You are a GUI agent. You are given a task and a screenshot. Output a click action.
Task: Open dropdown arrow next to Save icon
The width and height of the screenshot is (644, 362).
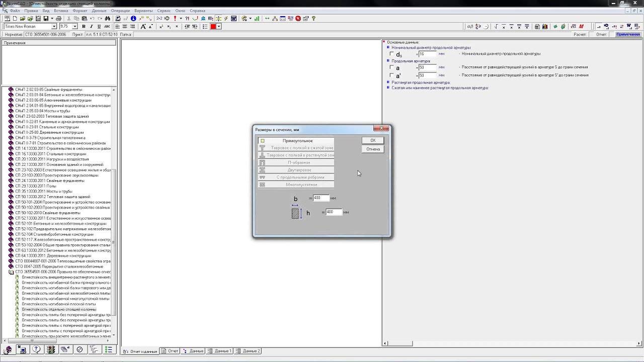pyautogui.click(x=52, y=18)
